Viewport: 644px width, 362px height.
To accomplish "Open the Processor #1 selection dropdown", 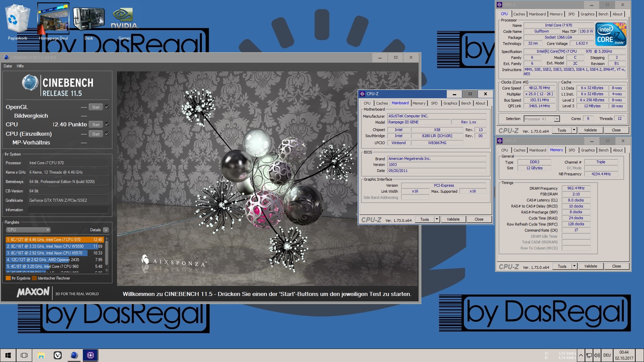I will click(x=542, y=119).
